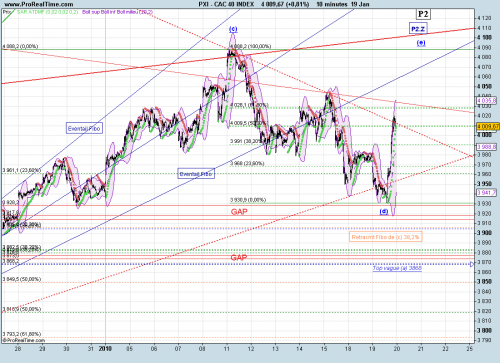Click the purple 3 941,7 price tag

click(x=487, y=192)
